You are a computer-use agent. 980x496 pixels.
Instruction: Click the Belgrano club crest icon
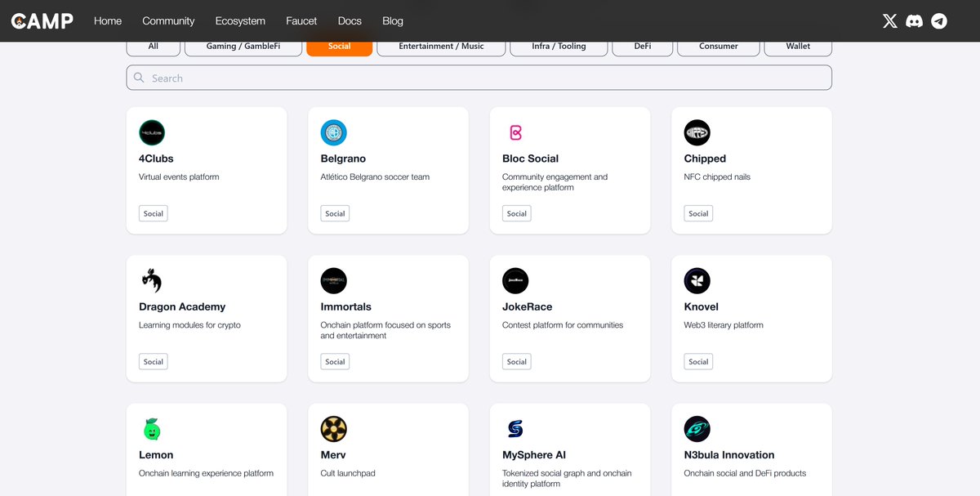(334, 132)
